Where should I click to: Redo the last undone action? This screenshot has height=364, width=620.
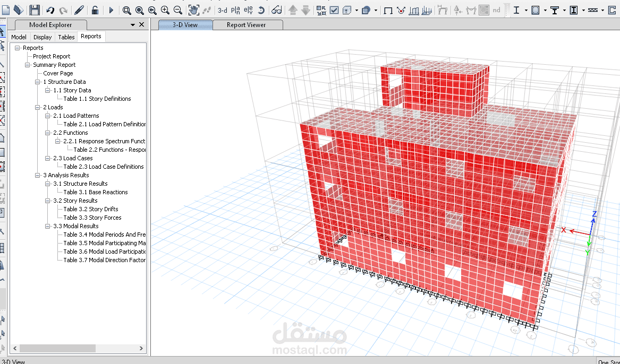[63, 10]
